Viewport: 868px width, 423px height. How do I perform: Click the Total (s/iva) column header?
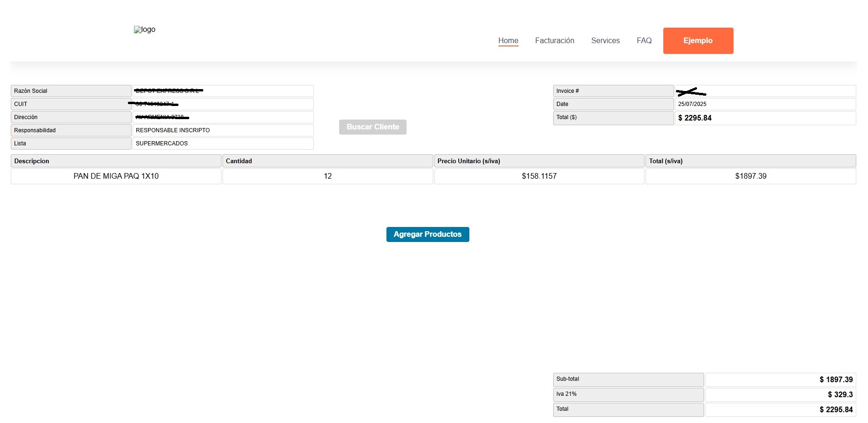(x=751, y=161)
